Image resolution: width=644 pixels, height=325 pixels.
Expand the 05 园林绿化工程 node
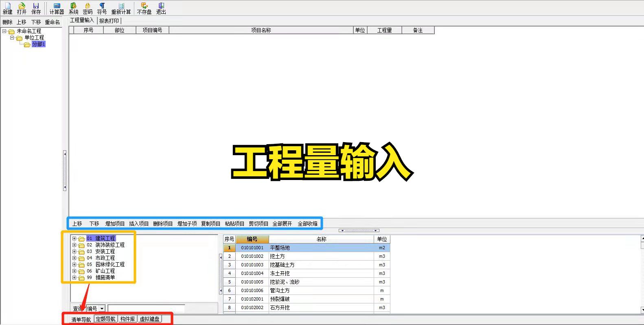tap(74, 264)
